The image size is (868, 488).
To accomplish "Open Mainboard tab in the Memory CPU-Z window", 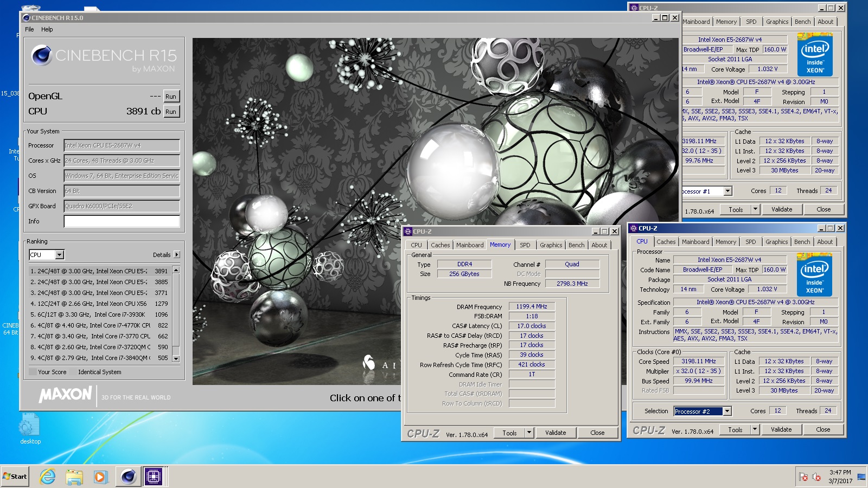I will (470, 245).
